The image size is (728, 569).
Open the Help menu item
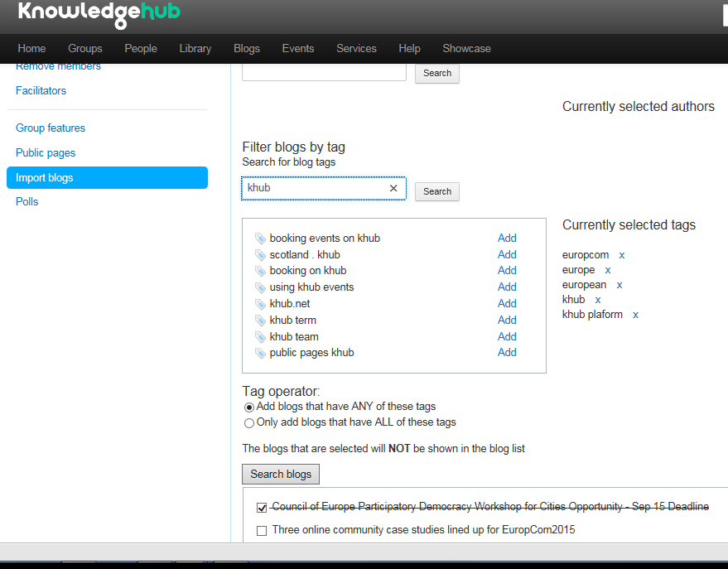click(x=409, y=48)
